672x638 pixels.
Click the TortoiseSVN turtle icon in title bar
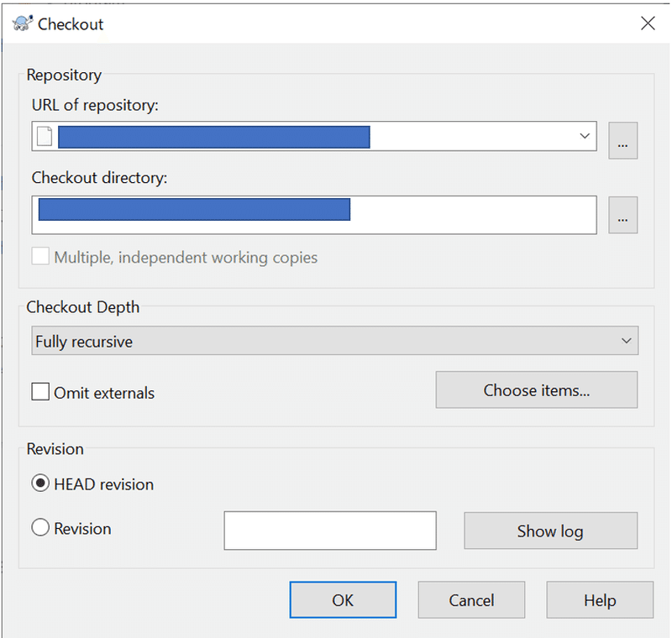click(x=23, y=24)
